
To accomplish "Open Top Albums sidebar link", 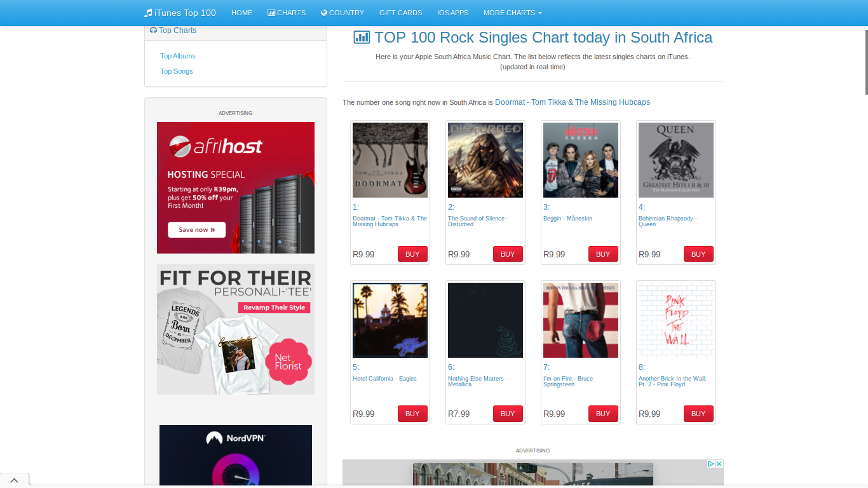I will 178,56.
